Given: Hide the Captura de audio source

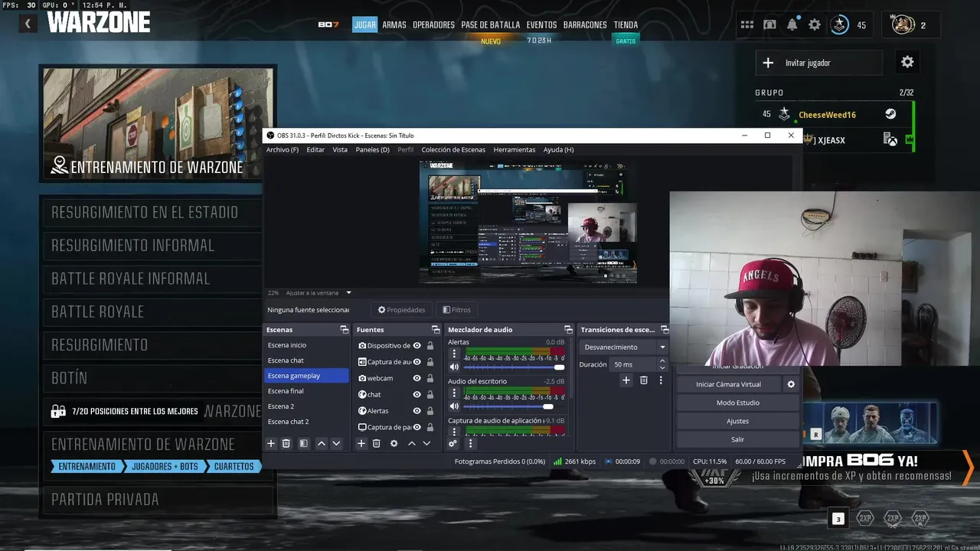Looking at the screenshot, I should click(417, 362).
